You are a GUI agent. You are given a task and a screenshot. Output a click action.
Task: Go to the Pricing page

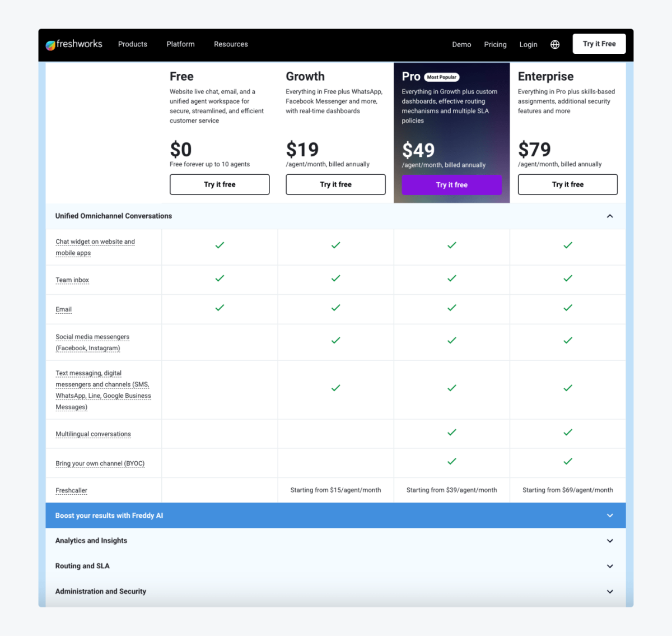click(495, 44)
